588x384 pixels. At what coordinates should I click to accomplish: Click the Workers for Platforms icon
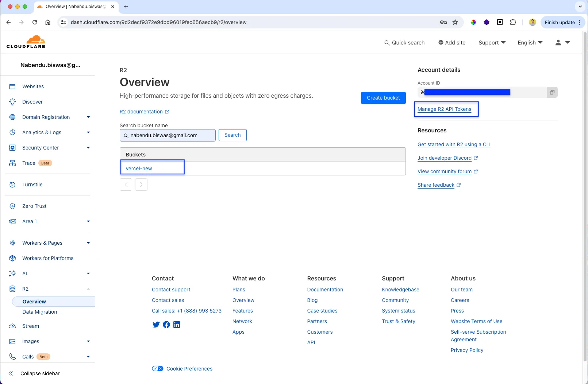click(x=12, y=258)
